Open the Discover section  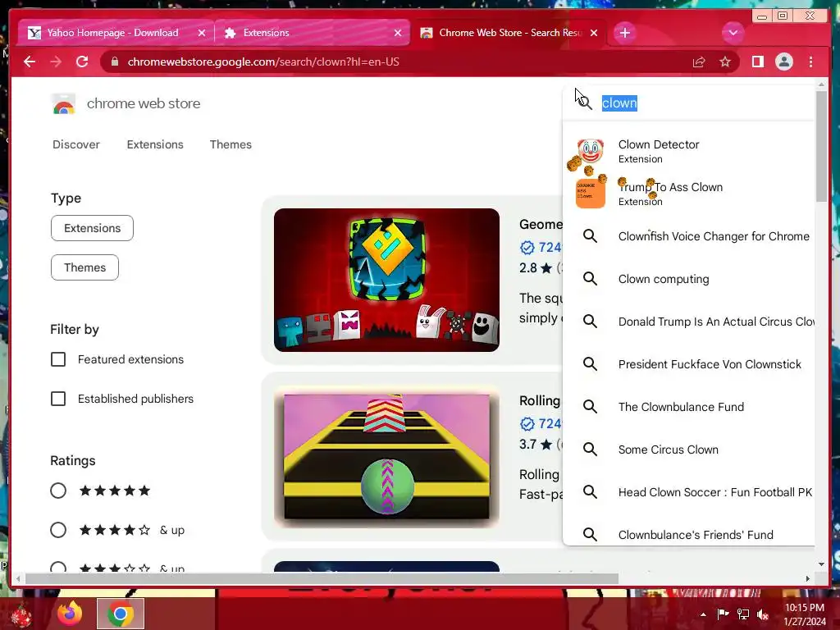tap(76, 144)
